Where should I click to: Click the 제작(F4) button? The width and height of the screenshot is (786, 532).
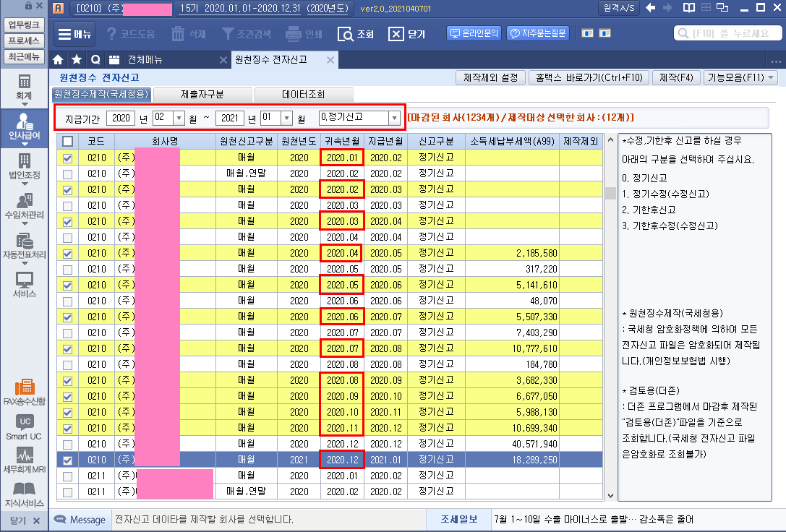(x=675, y=77)
